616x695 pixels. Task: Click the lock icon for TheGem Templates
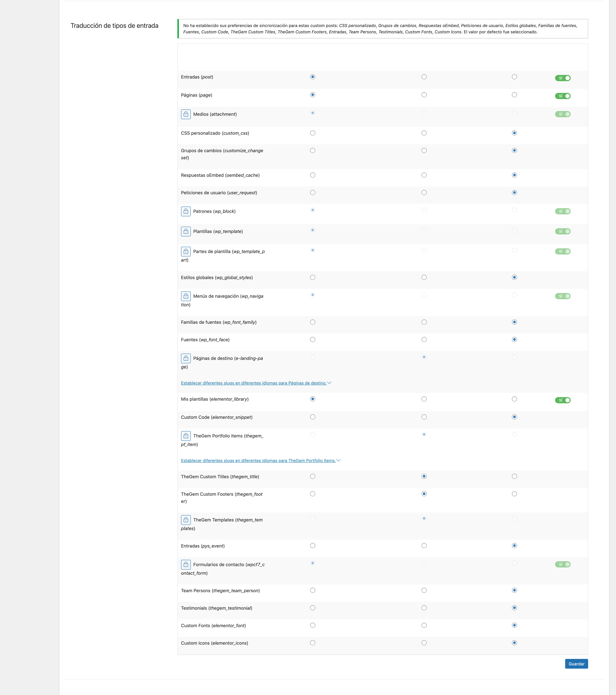click(x=186, y=520)
